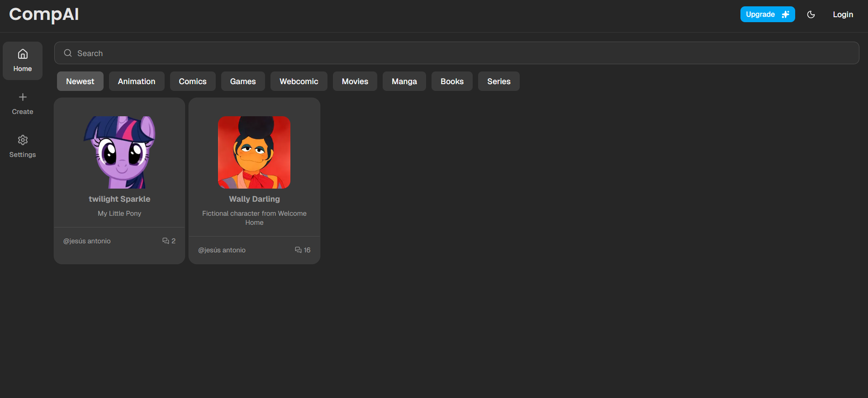The height and width of the screenshot is (398, 868).
Task: Select the Comics category tab
Action: tap(193, 81)
